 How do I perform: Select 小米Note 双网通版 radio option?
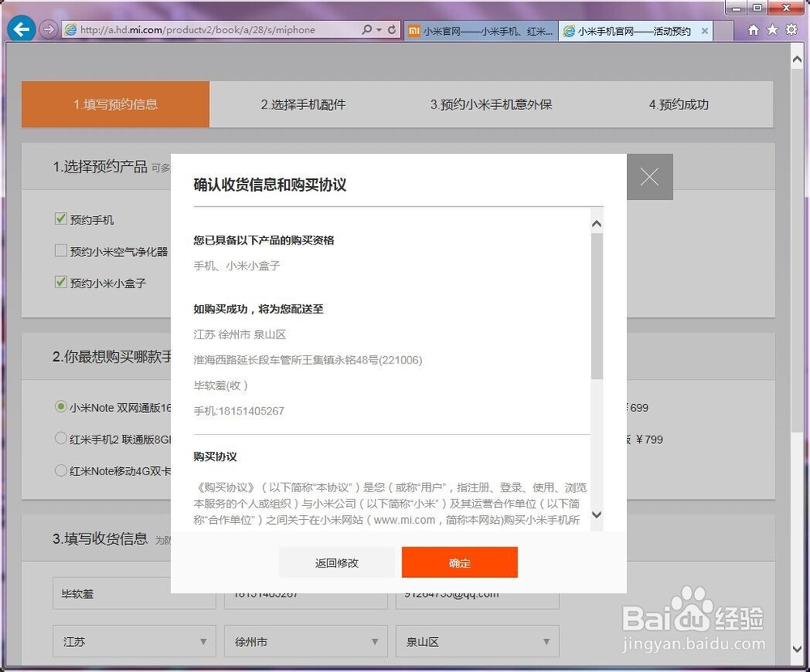[61, 406]
